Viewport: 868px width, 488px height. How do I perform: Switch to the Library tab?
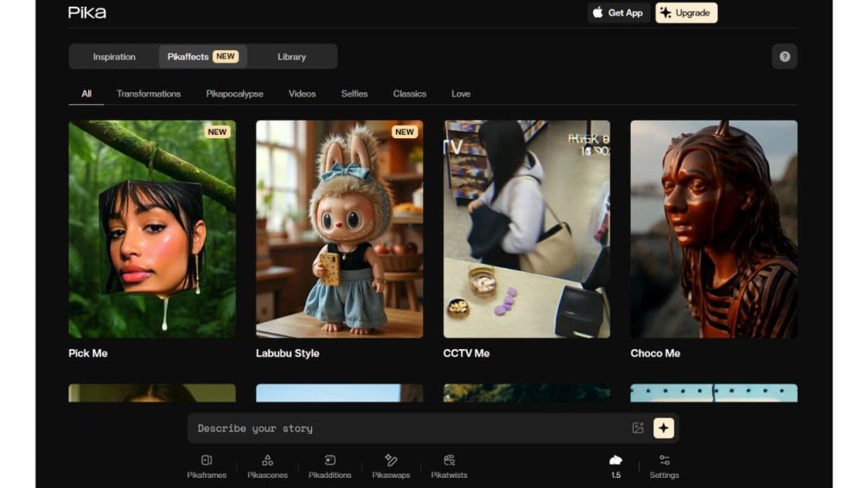[292, 57]
